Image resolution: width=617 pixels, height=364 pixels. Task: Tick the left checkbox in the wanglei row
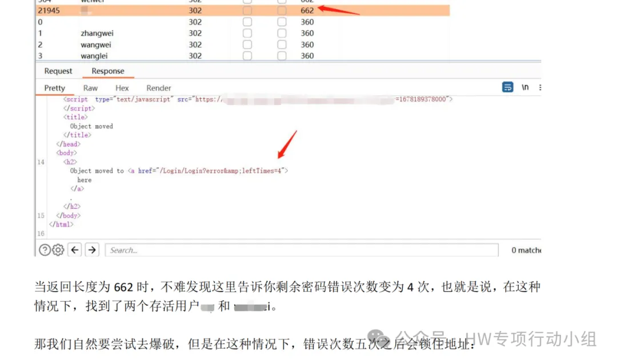247,56
